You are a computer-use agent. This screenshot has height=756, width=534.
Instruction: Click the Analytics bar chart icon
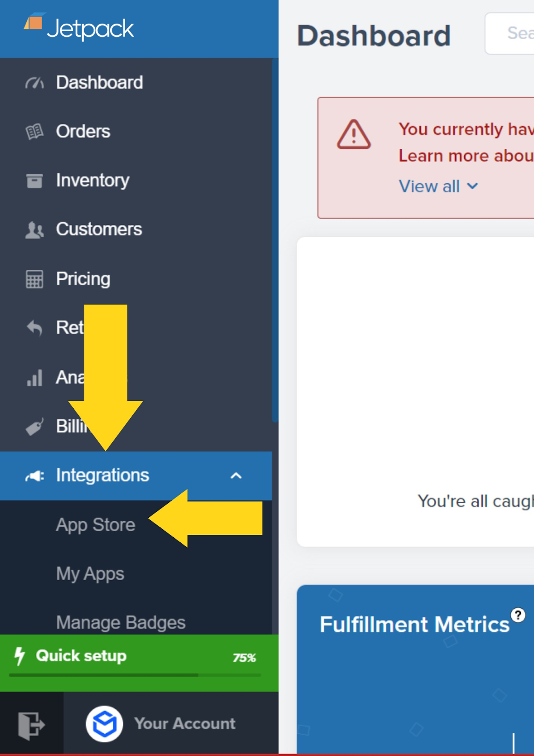tap(35, 378)
